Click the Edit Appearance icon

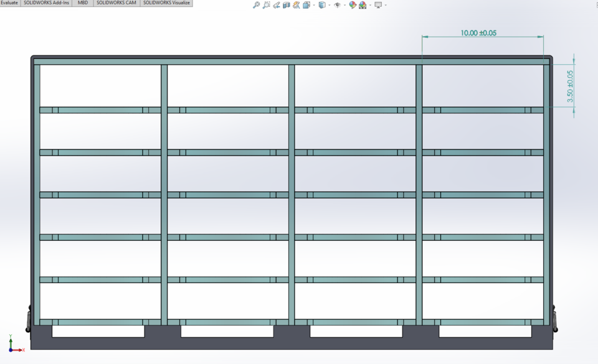(x=353, y=5)
